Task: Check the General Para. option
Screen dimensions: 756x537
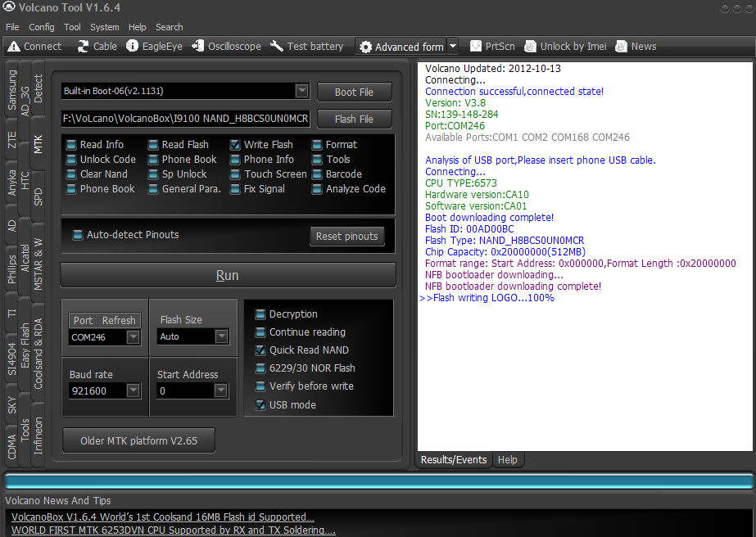Action: point(153,189)
